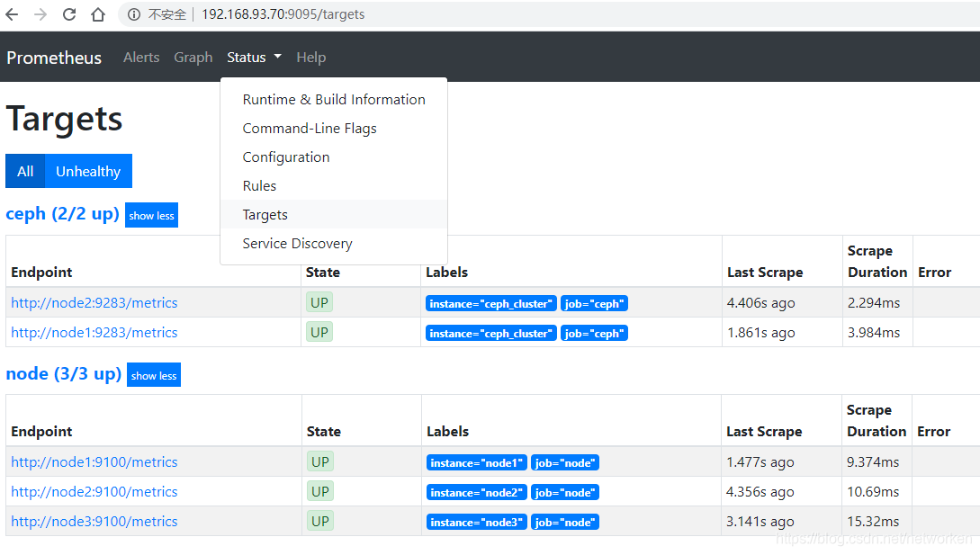
Task: Click the 15.32ms scrape duration value
Action: point(873,521)
